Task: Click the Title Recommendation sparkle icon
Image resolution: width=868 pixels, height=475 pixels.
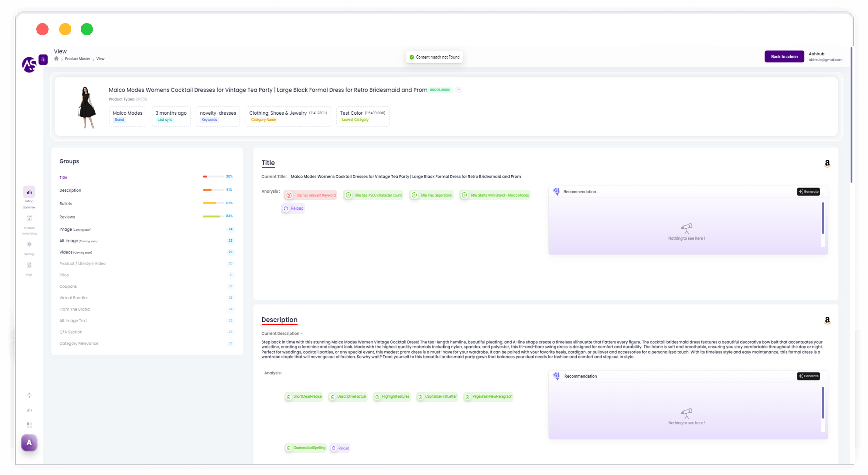Action: pos(556,191)
